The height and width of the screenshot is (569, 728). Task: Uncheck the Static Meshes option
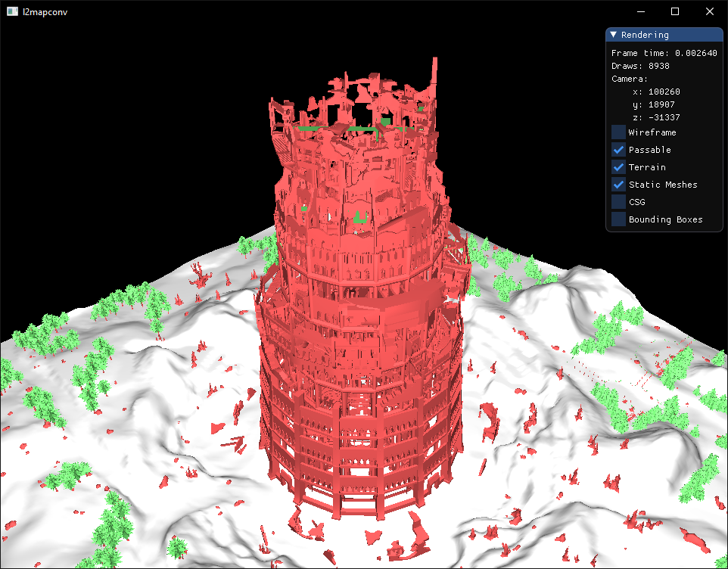click(x=618, y=185)
